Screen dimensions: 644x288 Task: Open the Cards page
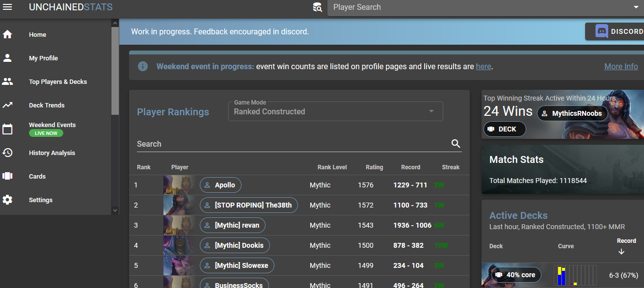(56, 176)
